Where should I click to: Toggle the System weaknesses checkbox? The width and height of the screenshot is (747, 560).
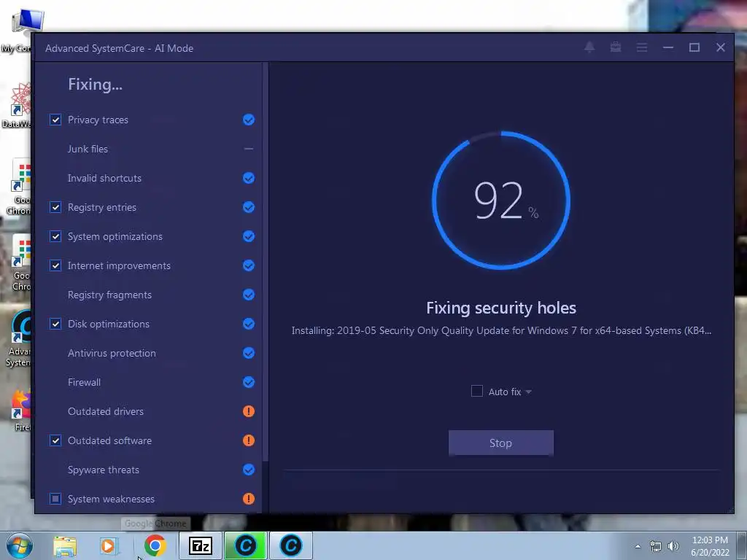tap(55, 499)
